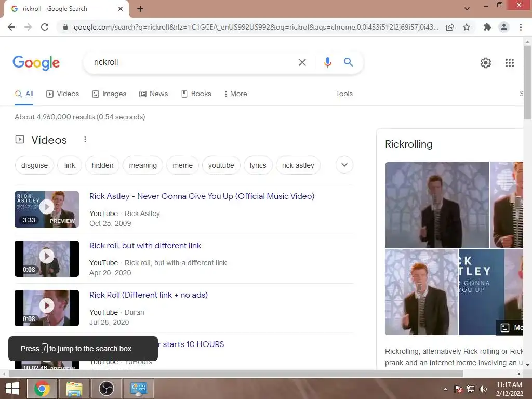
Task: Open Chrome from the taskbar
Action: (x=42, y=389)
